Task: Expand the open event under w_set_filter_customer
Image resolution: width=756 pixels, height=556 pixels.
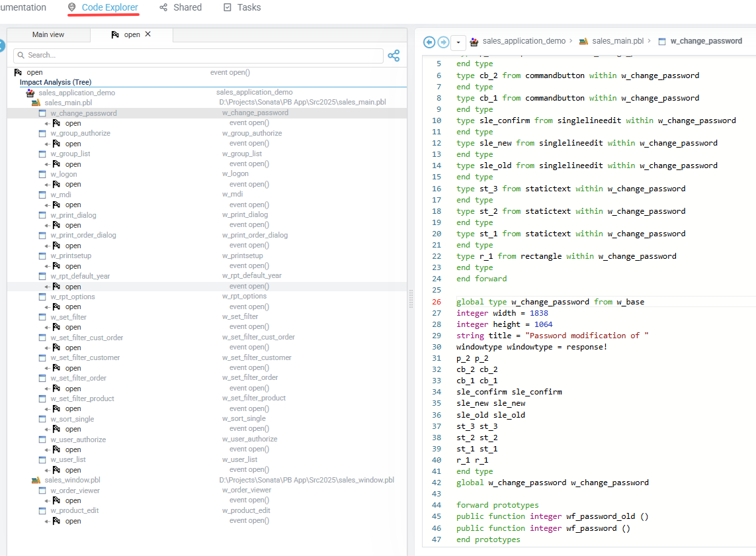Action: tap(47, 369)
